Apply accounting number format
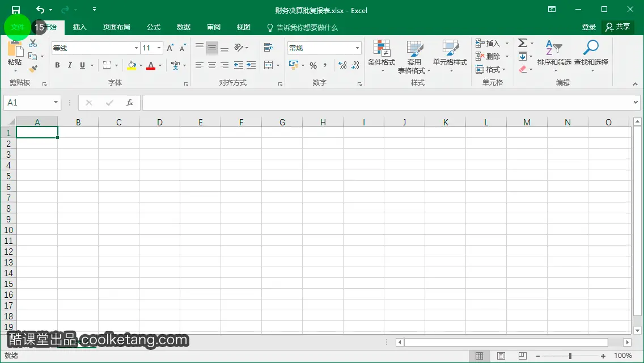The width and height of the screenshot is (644, 363). tap(293, 65)
